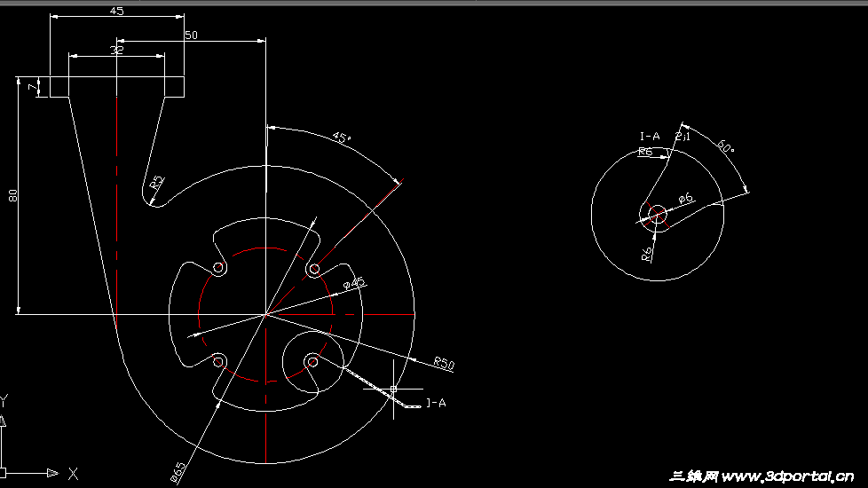Image resolution: width=868 pixels, height=488 pixels.
Task: Select the R6 dimension beside I-A title
Action: pyautogui.click(x=645, y=152)
